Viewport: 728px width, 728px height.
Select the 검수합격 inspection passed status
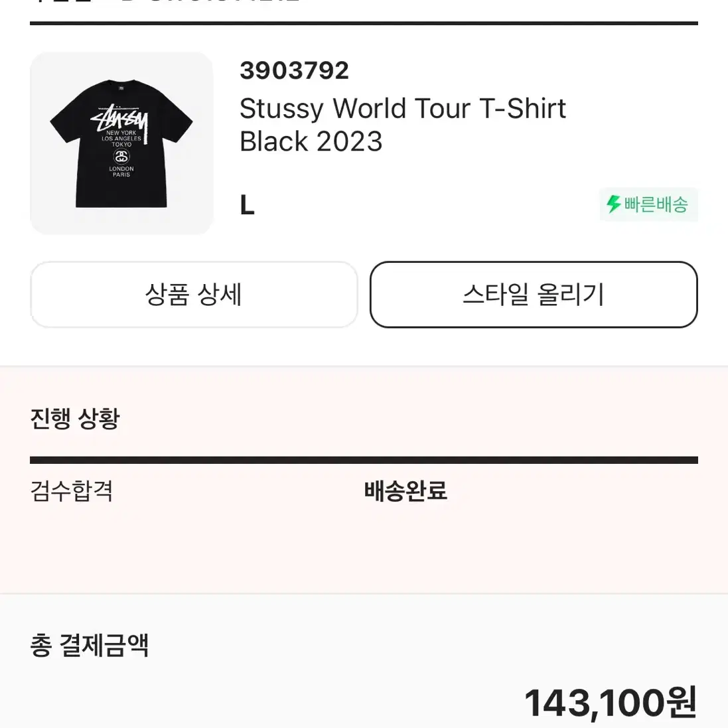pos(72,490)
